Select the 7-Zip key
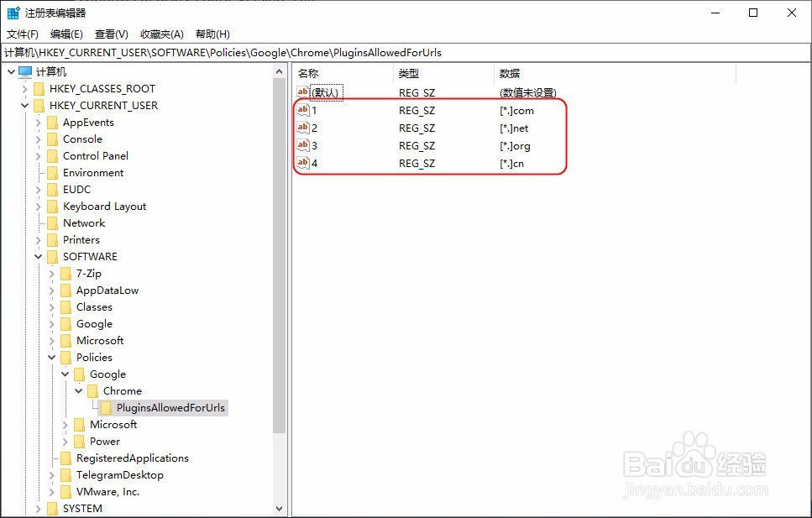 click(x=88, y=274)
